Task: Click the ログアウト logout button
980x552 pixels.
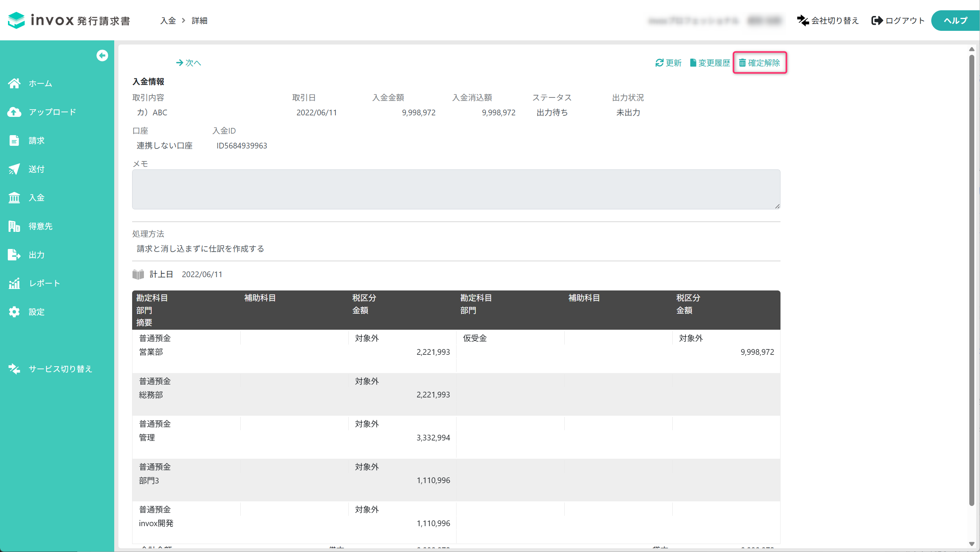Action: tap(898, 21)
